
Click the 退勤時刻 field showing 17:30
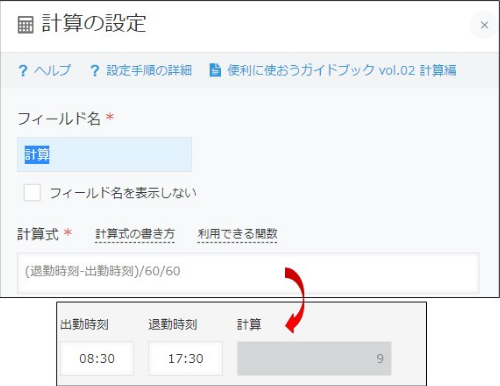pyautogui.click(x=185, y=358)
